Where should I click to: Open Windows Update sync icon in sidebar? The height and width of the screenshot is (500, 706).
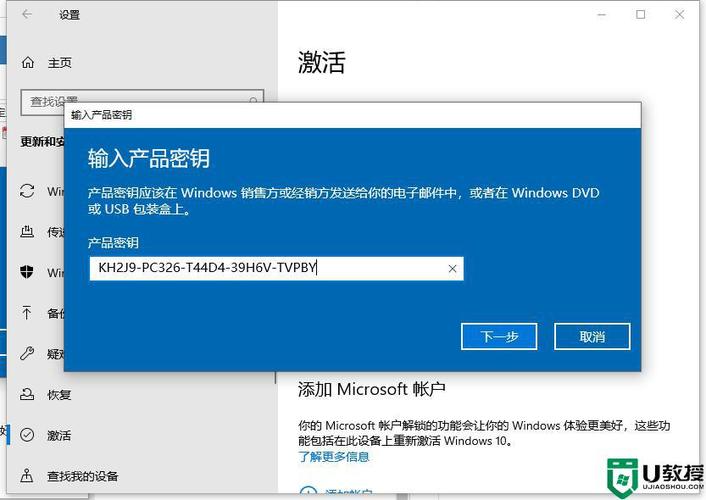point(27,191)
